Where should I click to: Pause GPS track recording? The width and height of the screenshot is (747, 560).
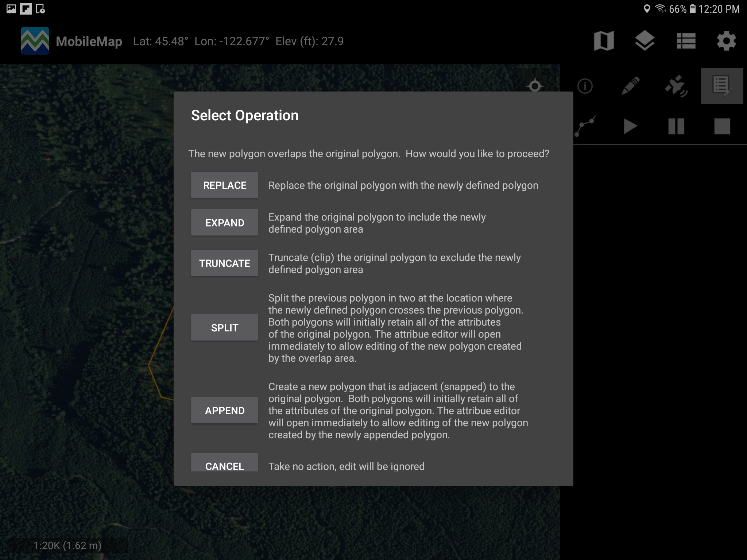click(676, 127)
